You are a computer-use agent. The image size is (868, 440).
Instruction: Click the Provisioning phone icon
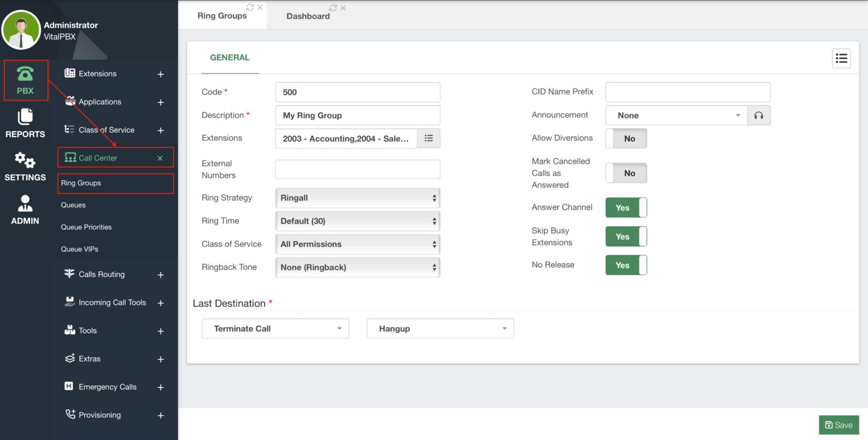(x=70, y=415)
